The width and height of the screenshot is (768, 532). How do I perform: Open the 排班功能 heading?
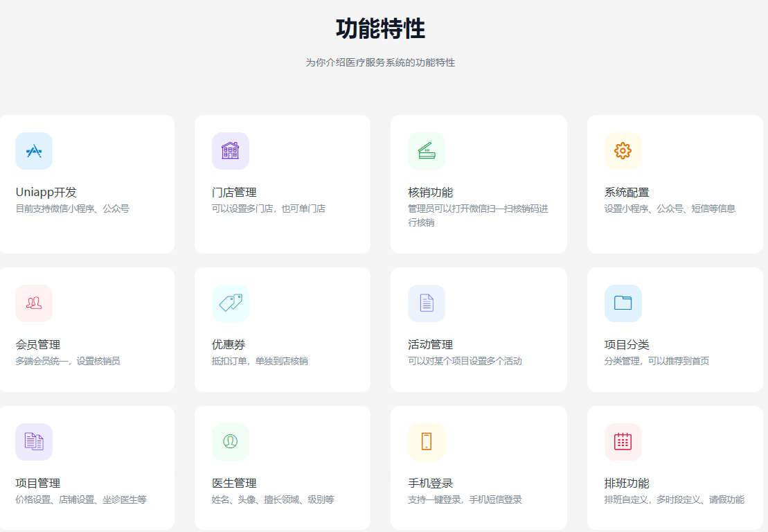click(627, 484)
